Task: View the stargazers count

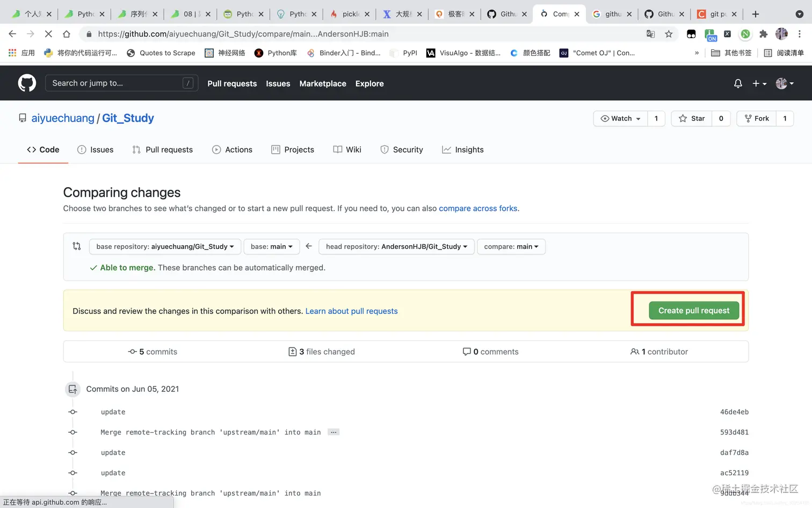Action: (x=721, y=118)
